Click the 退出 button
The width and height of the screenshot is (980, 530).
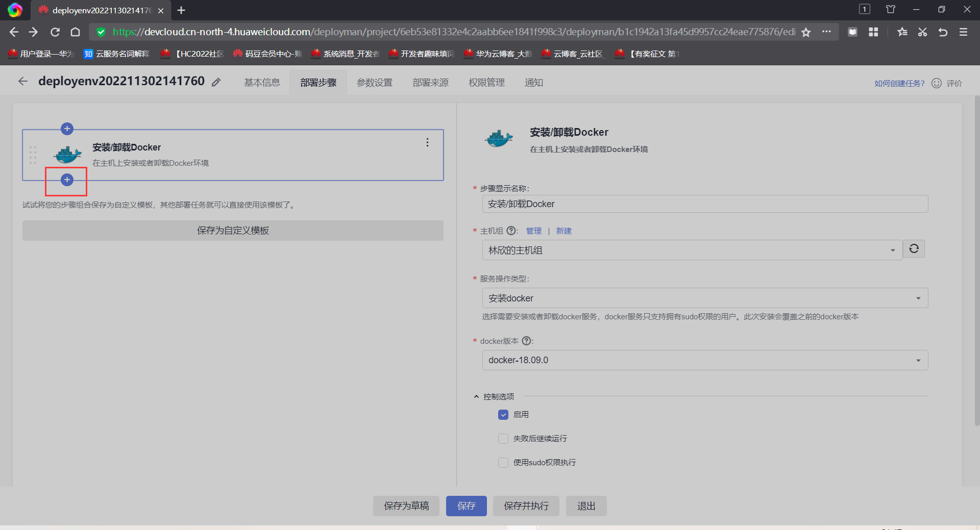[x=586, y=506]
